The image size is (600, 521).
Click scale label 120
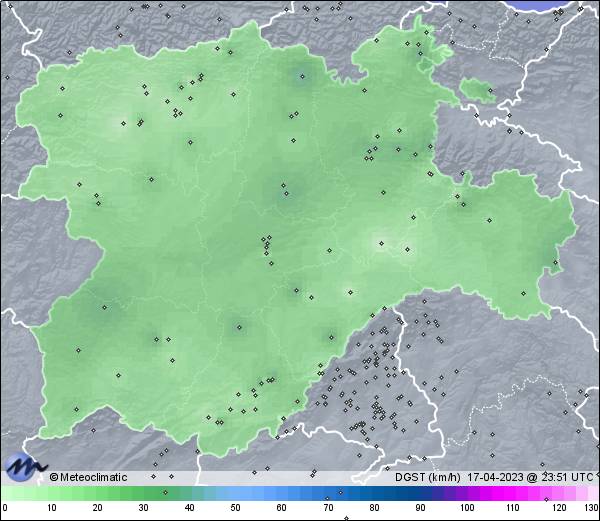(559, 508)
